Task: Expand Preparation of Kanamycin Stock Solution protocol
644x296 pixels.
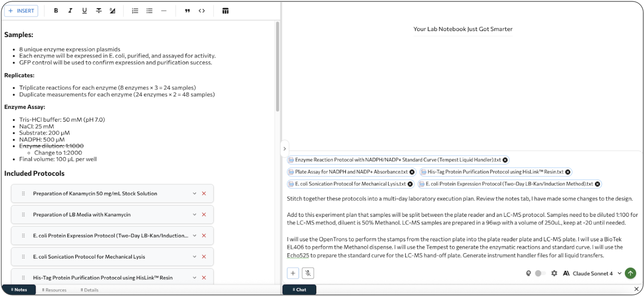Action: [x=194, y=193]
